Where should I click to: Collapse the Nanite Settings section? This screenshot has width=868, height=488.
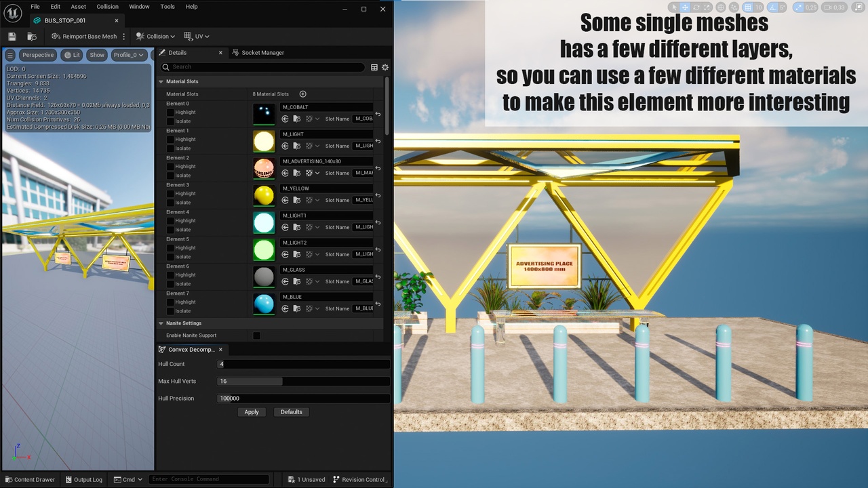point(161,323)
